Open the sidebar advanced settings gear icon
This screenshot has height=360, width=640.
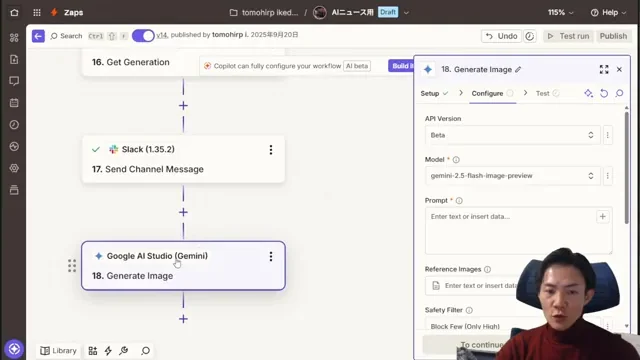point(14,168)
